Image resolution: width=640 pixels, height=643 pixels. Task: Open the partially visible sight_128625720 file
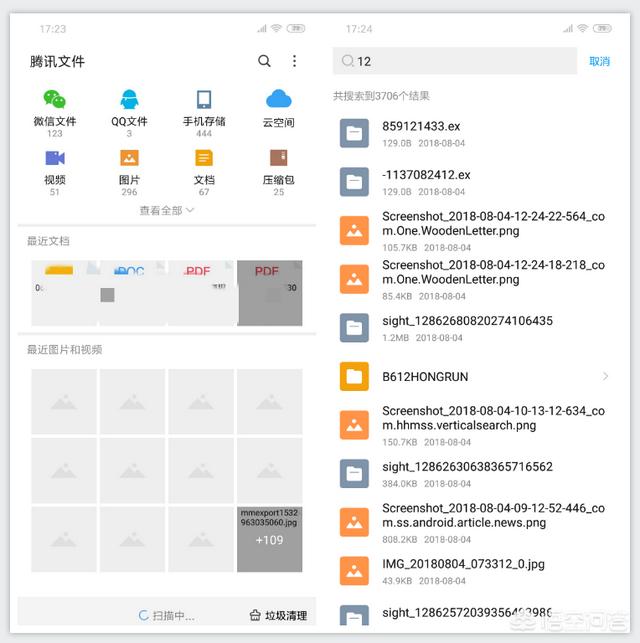(x=474, y=614)
